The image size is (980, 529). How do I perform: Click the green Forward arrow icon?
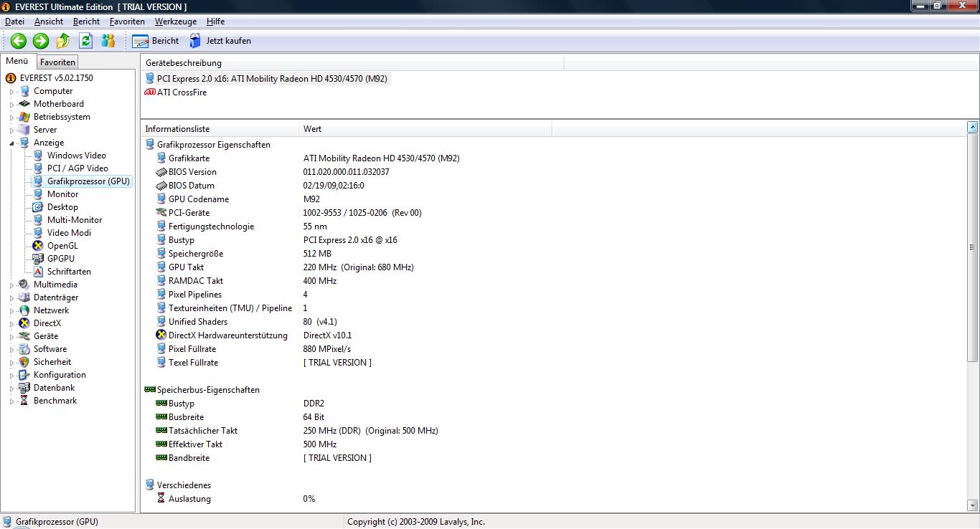coord(41,41)
